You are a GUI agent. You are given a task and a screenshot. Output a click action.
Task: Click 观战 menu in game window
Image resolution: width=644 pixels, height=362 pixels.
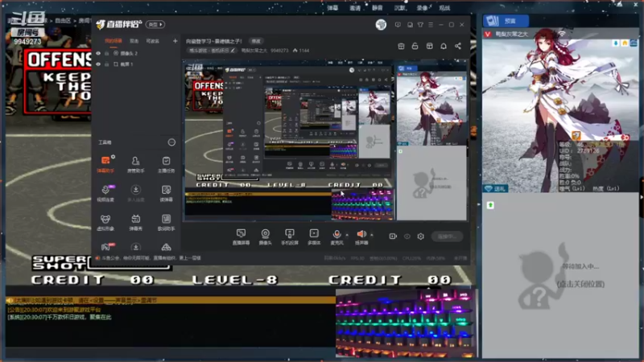point(444,8)
